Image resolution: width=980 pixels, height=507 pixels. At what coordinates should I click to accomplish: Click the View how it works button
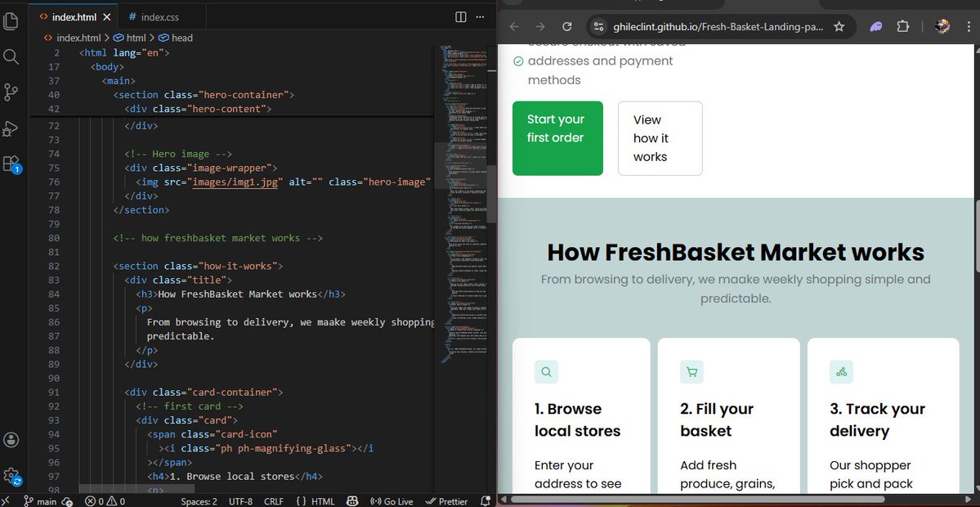click(660, 138)
